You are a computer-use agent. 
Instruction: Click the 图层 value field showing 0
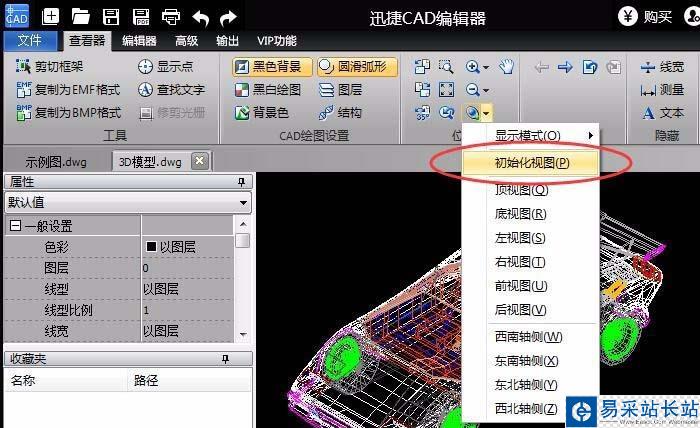click(x=187, y=268)
